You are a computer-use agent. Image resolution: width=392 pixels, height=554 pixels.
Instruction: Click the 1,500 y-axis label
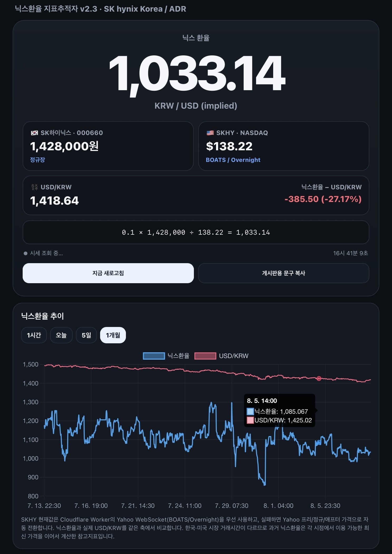click(x=31, y=364)
